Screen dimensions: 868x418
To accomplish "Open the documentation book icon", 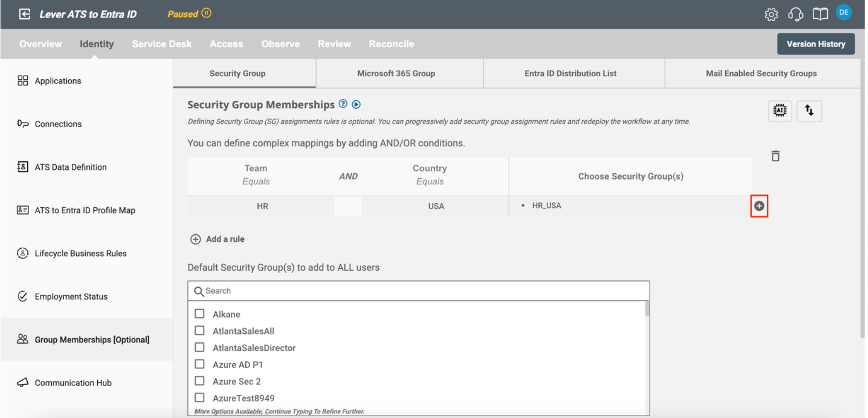I will [820, 14].
